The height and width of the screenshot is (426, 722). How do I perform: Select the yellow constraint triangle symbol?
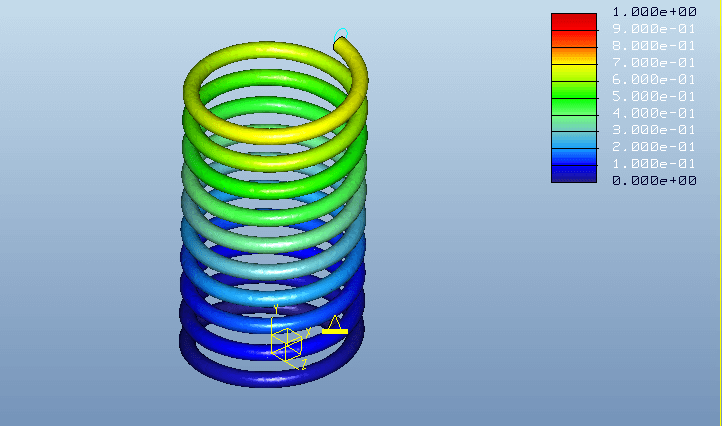(335, 324)
